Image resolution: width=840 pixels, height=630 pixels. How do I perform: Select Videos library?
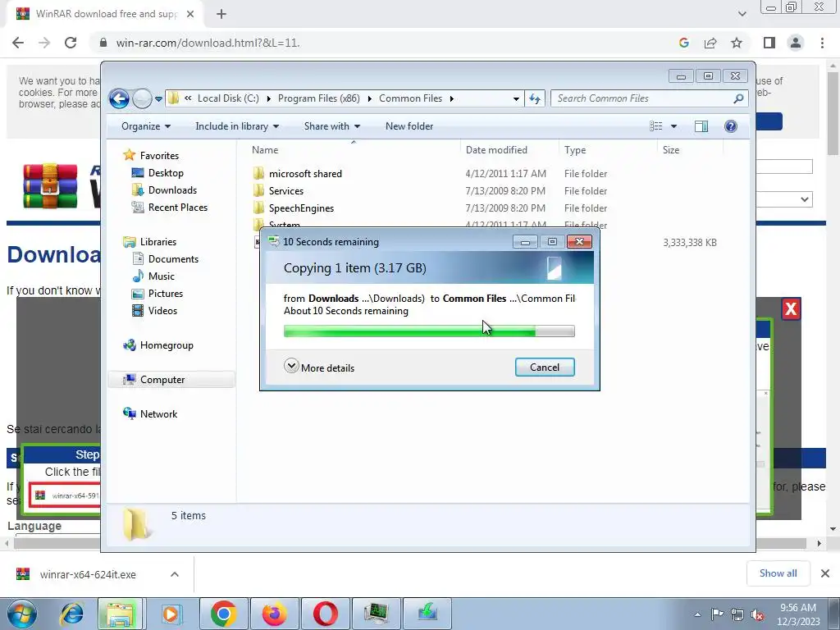pos(162,311)
